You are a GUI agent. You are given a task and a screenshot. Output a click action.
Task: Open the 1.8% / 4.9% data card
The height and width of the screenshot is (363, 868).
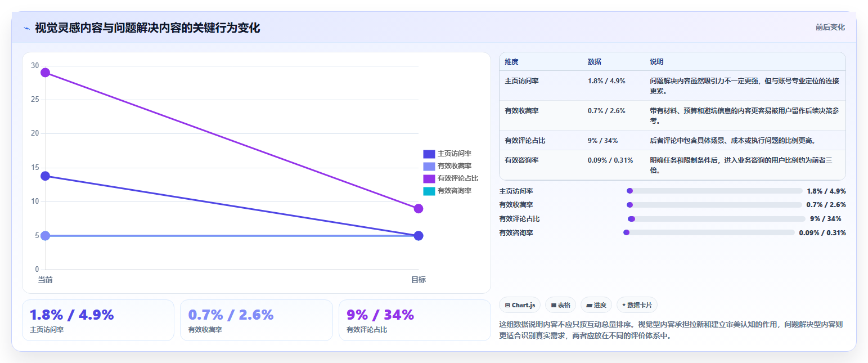point(98,320)
